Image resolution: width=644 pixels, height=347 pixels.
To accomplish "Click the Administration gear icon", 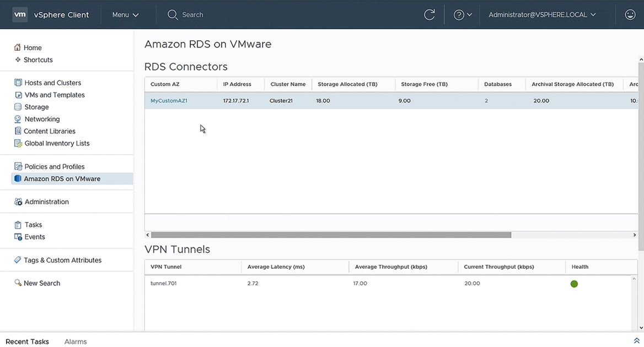I will [18, 202].
